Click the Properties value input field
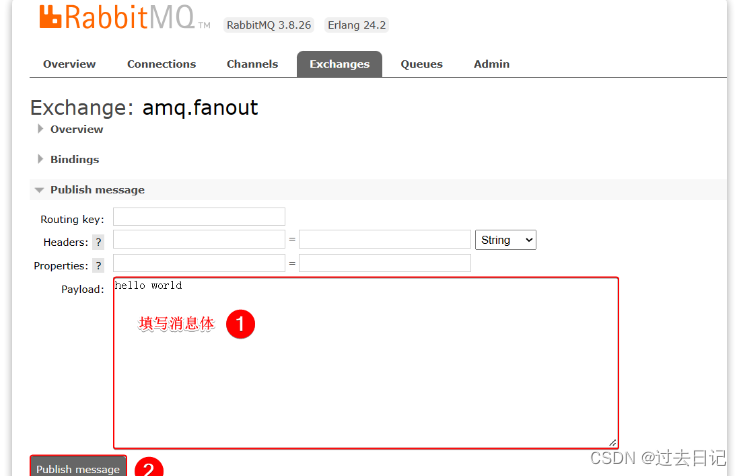 pos(385,263)
